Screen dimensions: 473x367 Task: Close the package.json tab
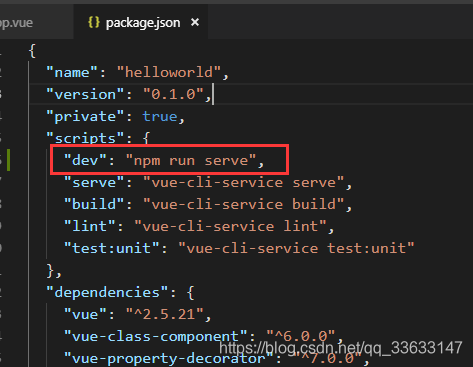(x=195, y=22)
